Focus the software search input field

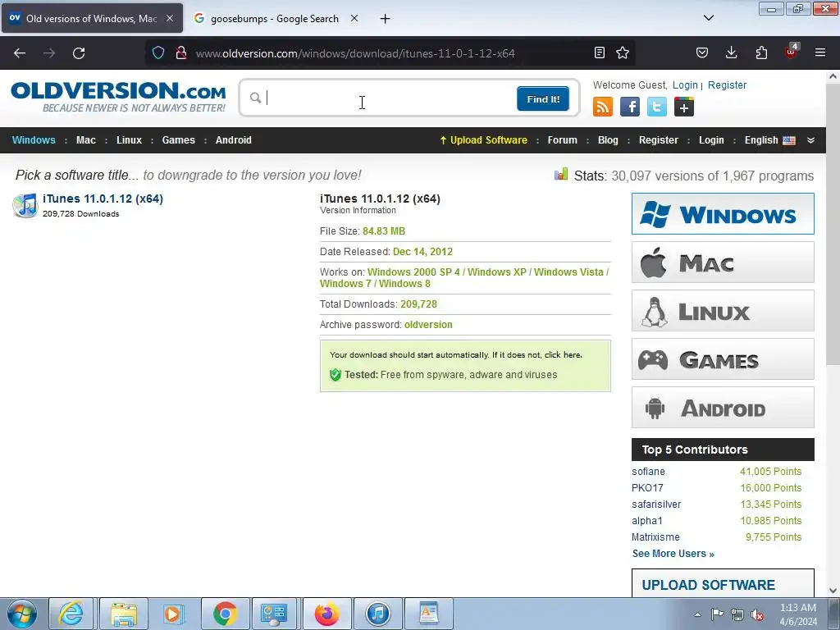coord(390,98)
